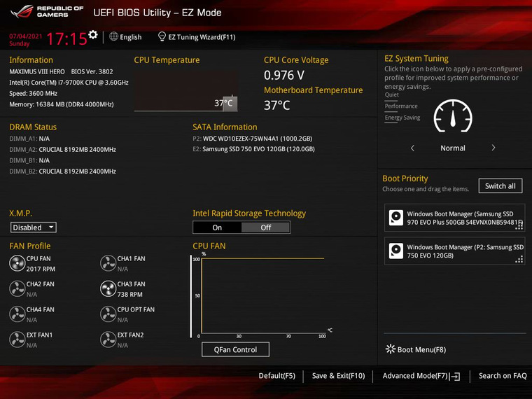Click the EXT FAN2 fan icon
This screenshot has width=532, height=399.
pyautogui.click(x=108, y=339)
